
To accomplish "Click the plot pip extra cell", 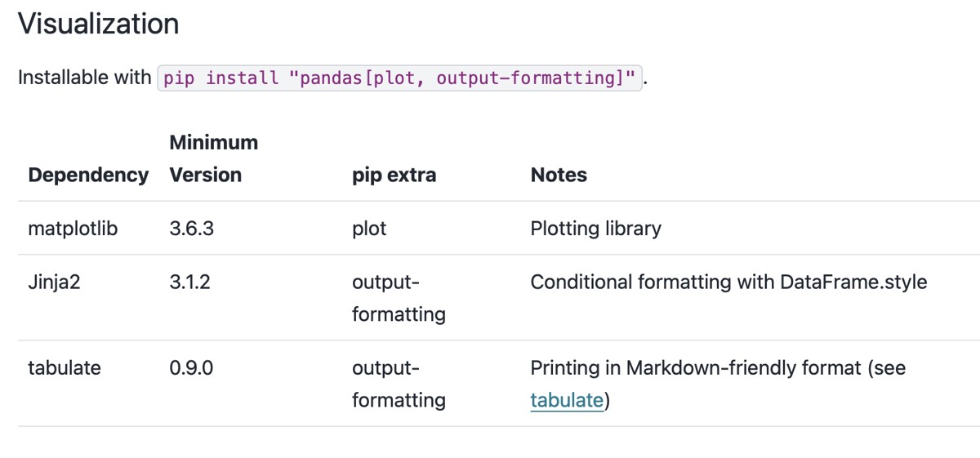I will [369, 229].
